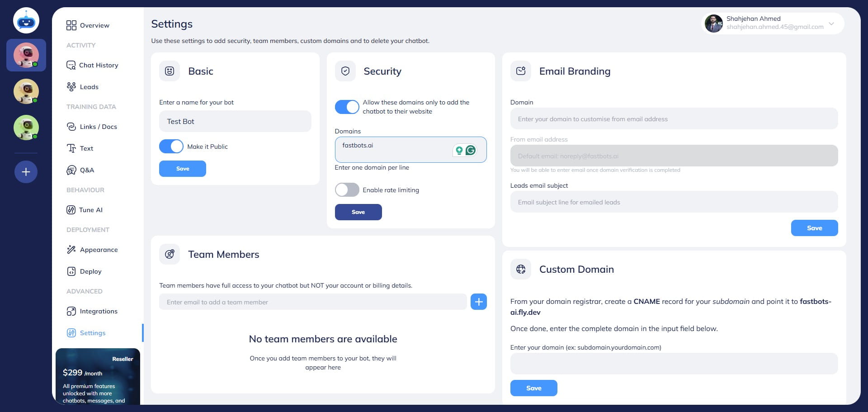868x412 pixels.
Task: Click the Text type icon
Action: (x=71, y=148)
